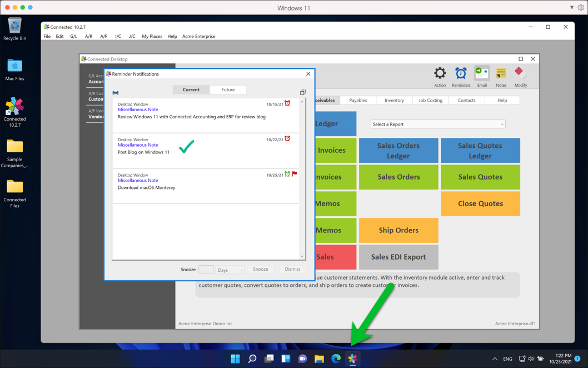Screen dimensions: 588x368
Task: Open the Select a Report dropdown
Action: click(437, 125)
